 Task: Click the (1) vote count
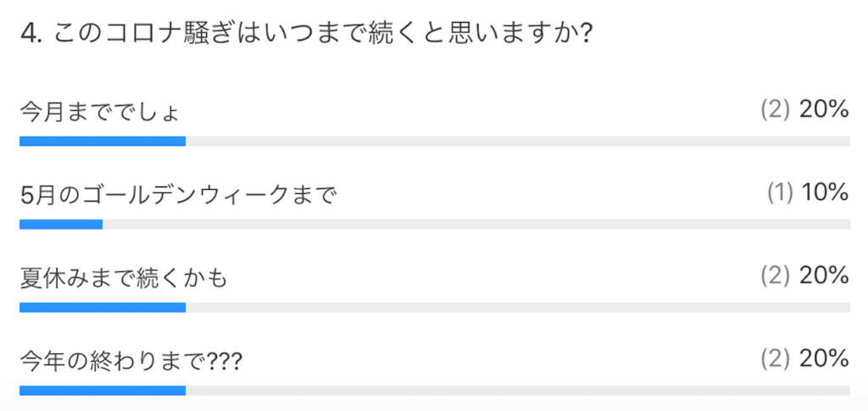tap(780, 194)
